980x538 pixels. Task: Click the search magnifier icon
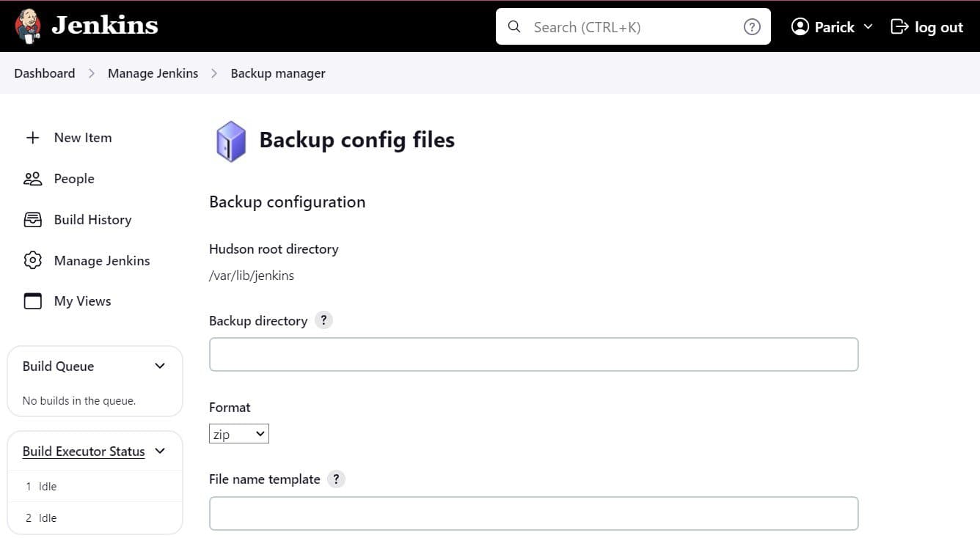point(513,26)
